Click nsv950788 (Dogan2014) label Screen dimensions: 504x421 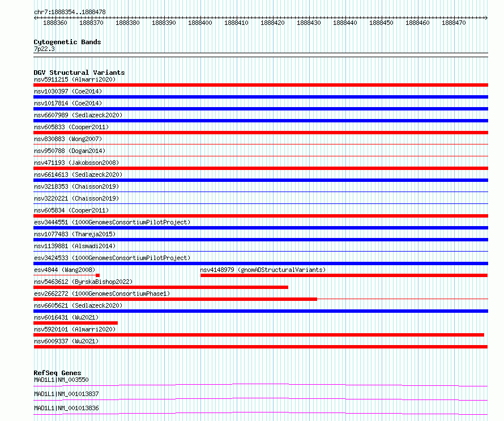pos(70,151)
